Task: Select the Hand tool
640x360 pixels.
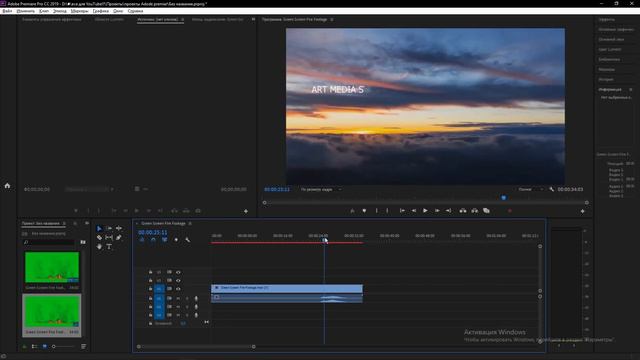Action: click(99, 247)
